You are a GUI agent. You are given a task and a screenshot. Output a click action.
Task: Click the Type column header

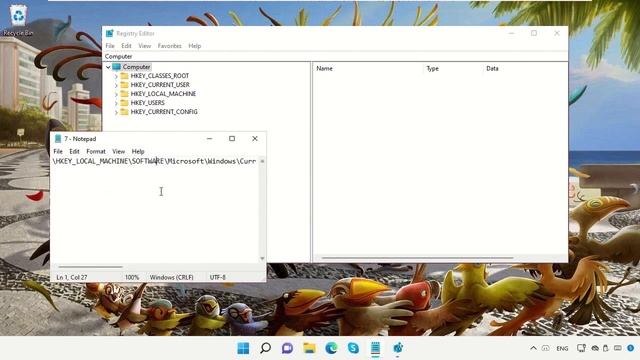pos(433,69)
